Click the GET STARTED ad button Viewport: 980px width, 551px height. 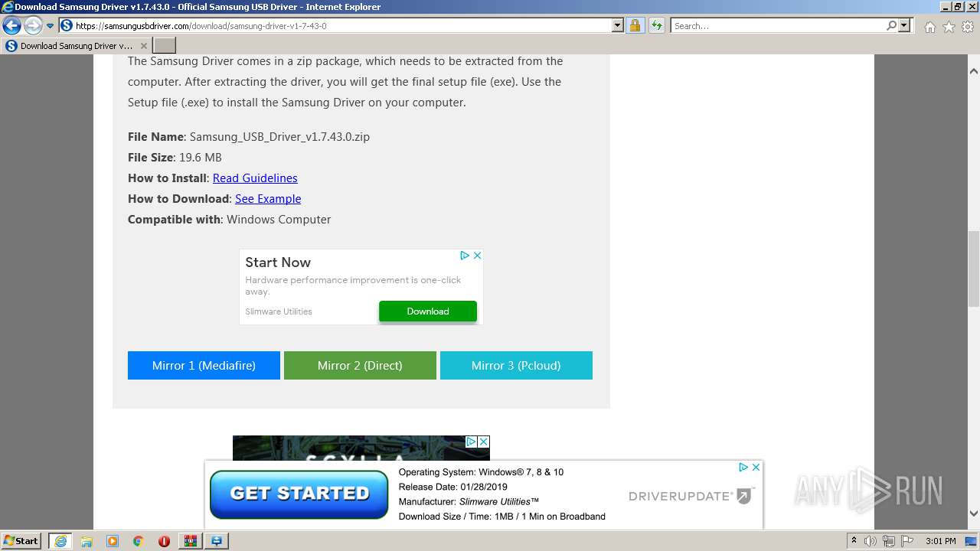299,494
